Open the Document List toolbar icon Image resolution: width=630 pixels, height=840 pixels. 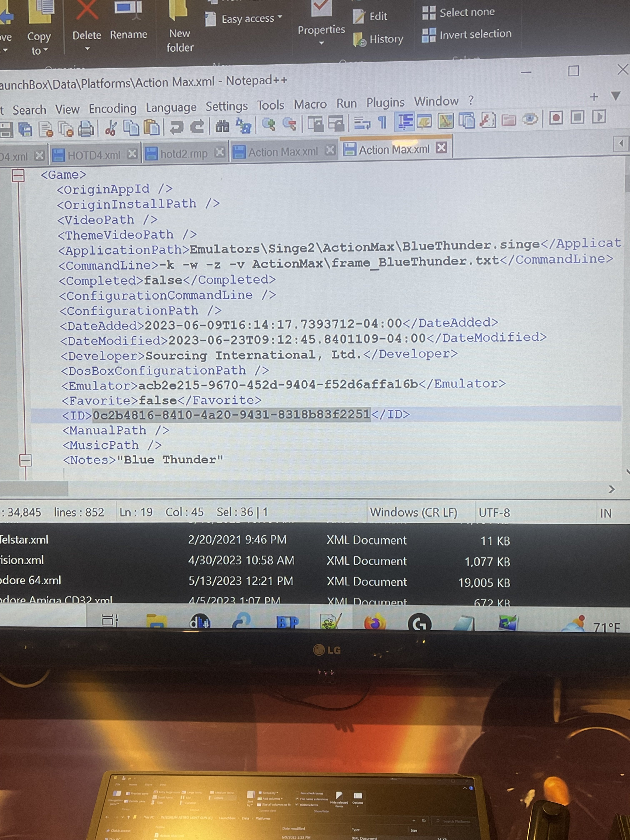pos(466,120)
